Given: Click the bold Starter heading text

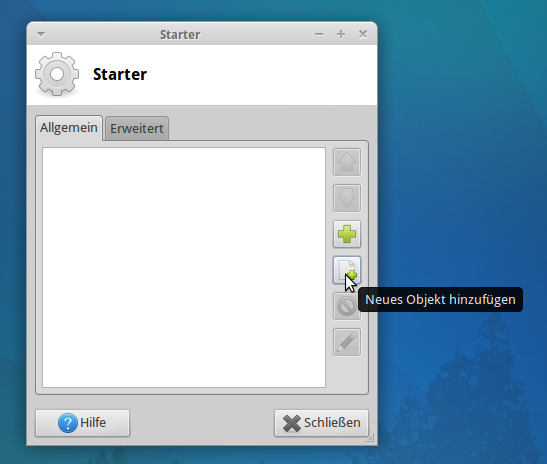Looking at the screenshot, I should click(120, 74).
